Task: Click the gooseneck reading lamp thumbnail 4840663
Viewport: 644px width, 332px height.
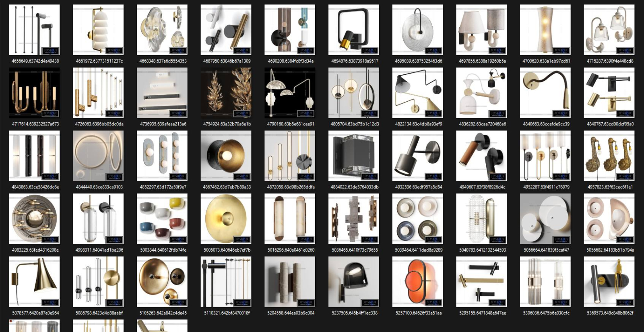Action: [x=545, y=92]
